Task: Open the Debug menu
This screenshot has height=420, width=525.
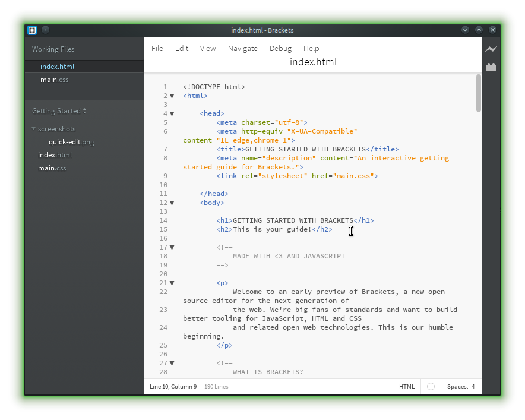Action: (280, 49)
